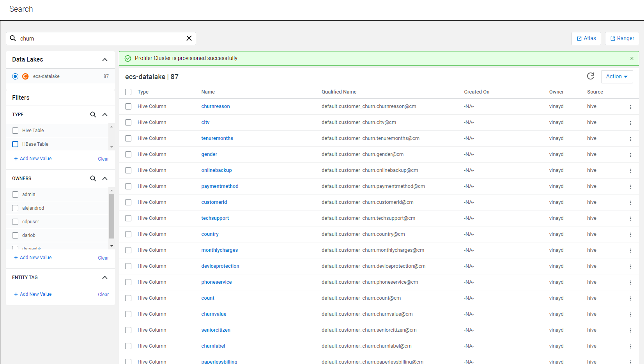The image size is (644, 364).
Task: Open the monthlycharges column link
Action: pos(219,250)
